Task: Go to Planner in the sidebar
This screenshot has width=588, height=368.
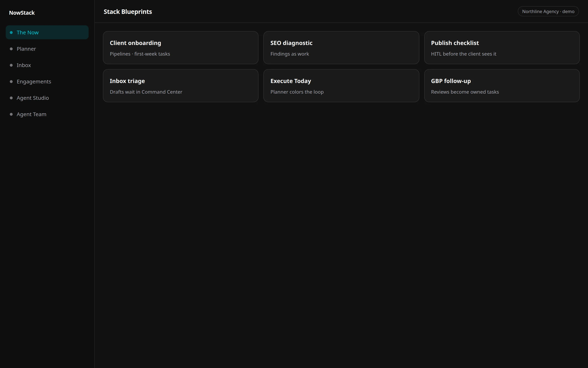Action: [47, 49]
